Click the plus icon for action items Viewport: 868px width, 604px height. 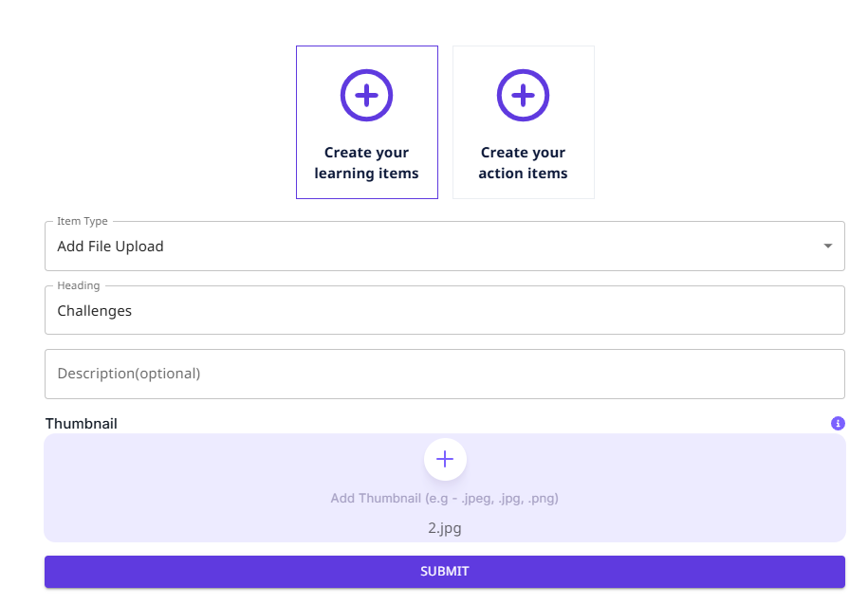point(523,95)
